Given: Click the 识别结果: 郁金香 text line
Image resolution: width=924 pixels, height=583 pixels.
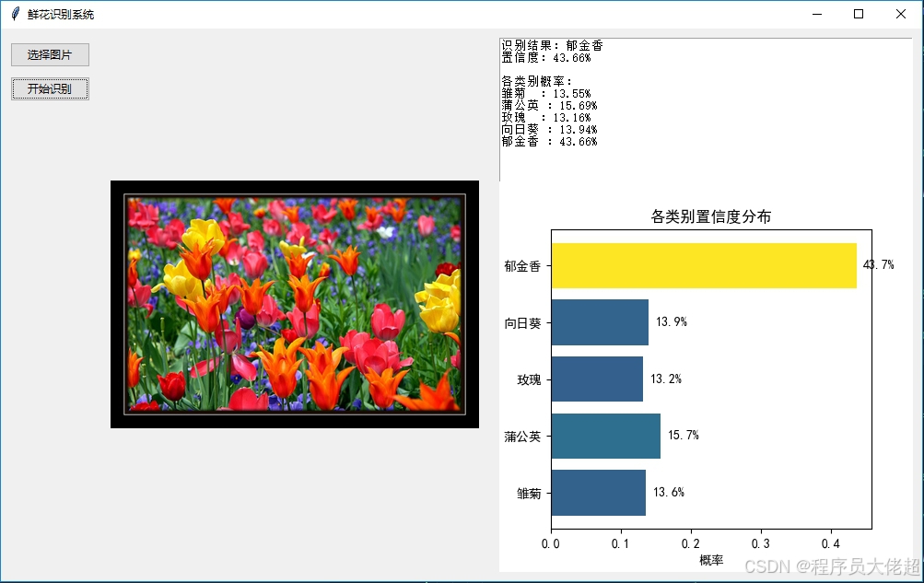Looking at the screenshot, I should pos(552,45).
